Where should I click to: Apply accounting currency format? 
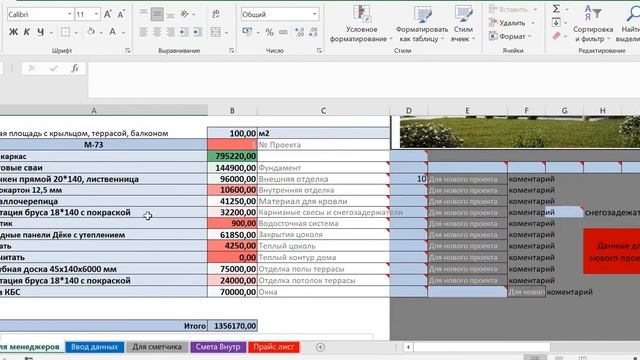(x=247, y=32)
